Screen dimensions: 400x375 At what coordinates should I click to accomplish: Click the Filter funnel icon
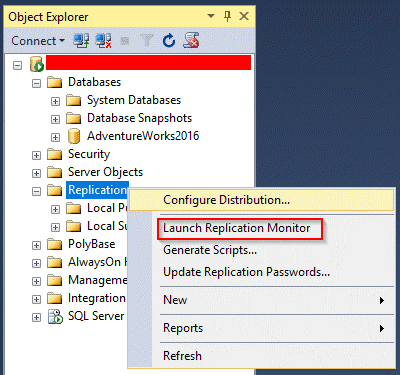(147, 41)
